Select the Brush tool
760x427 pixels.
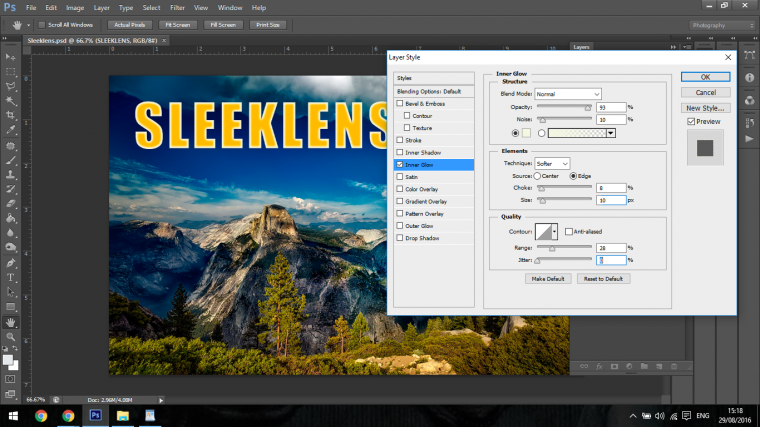[x=10, y=160]
